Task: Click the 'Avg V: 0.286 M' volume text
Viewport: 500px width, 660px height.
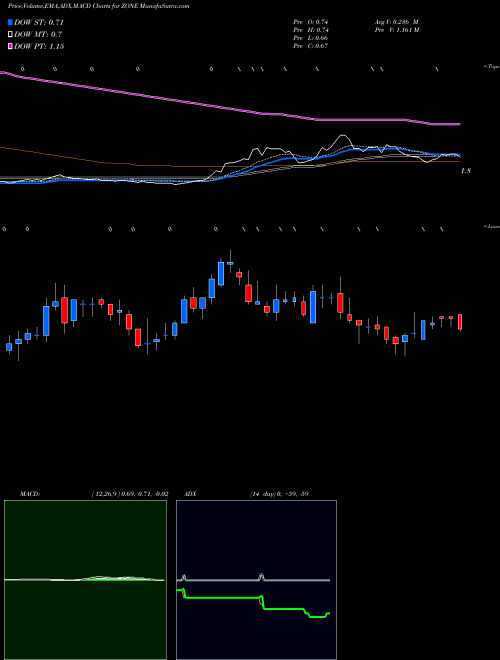Action: point(396,22)
